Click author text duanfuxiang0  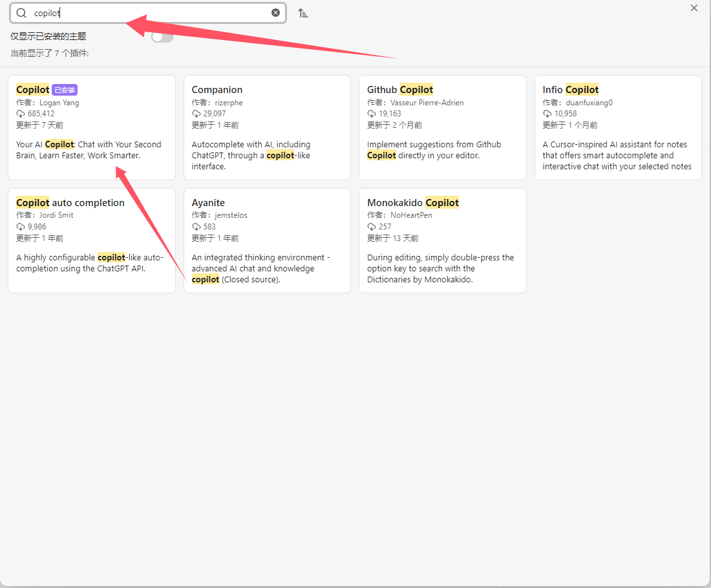(589, 103)
